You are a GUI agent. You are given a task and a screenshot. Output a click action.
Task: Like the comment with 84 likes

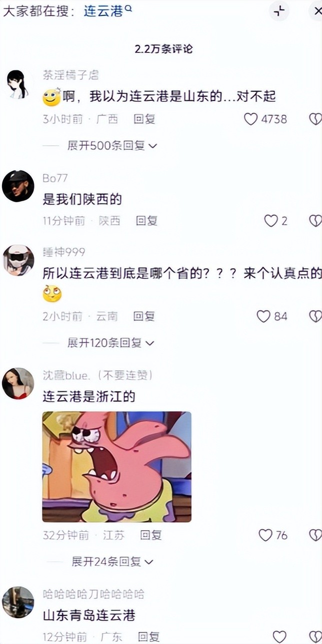point(263,316)
